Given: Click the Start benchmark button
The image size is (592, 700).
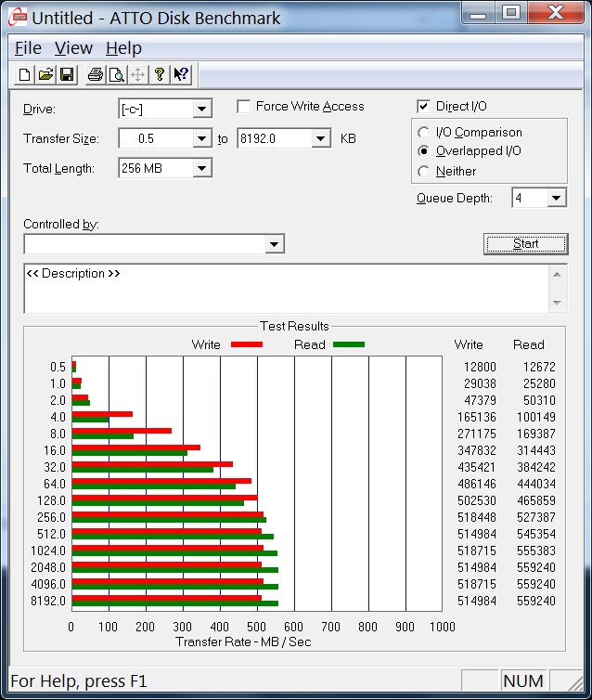Looking at the screenshot, I should [525, 244].
